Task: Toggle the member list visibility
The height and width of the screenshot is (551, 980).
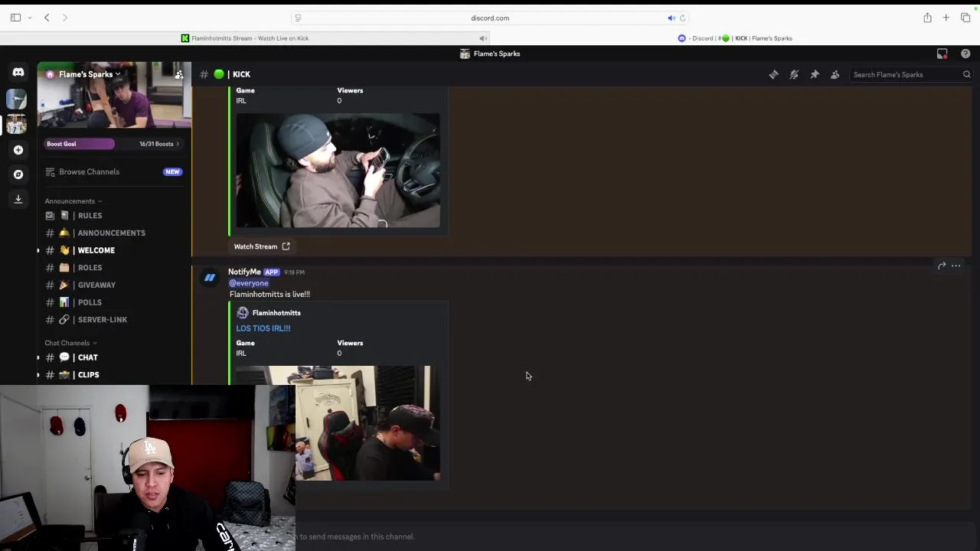Action: click(835, 74)
